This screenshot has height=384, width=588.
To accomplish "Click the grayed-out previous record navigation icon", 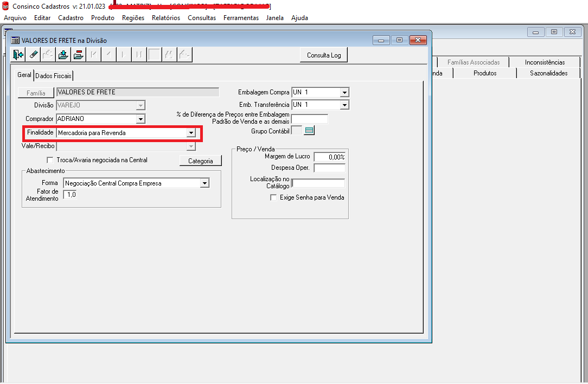I will (x=108, y=55).
